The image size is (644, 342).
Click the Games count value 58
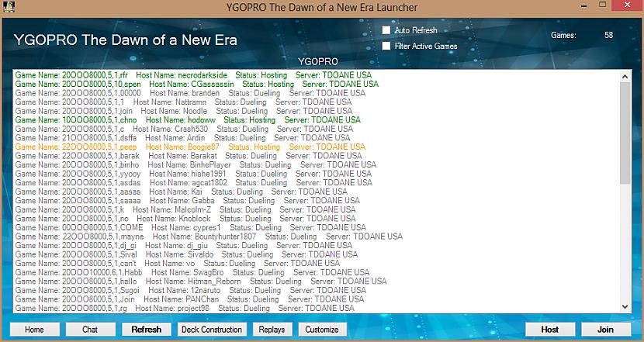pos(608,36)
